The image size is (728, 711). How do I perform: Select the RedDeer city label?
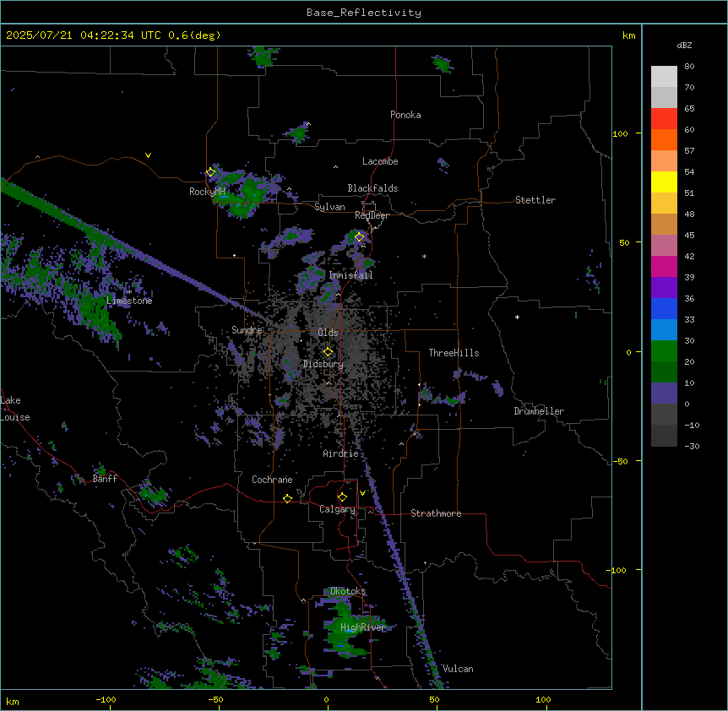tap(372, 215)
